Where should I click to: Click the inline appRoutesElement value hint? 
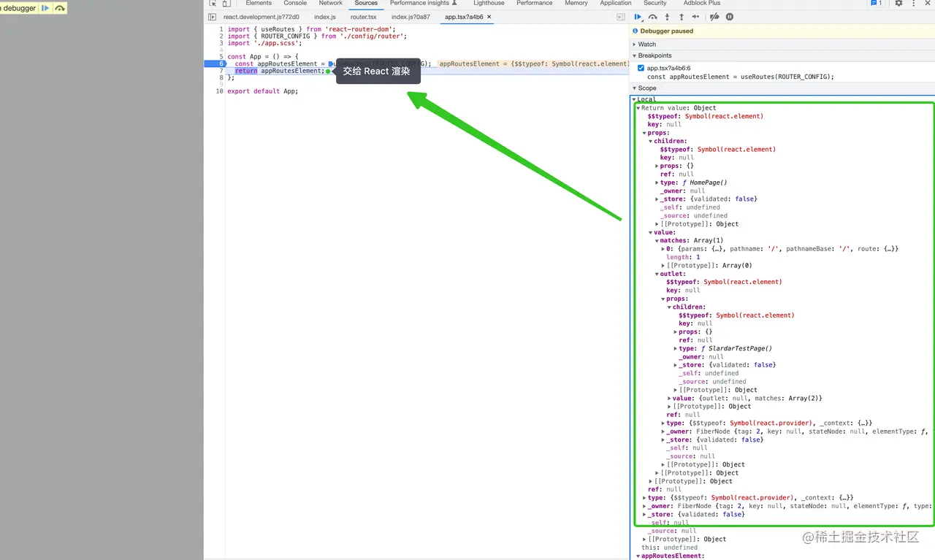point(533,64)
